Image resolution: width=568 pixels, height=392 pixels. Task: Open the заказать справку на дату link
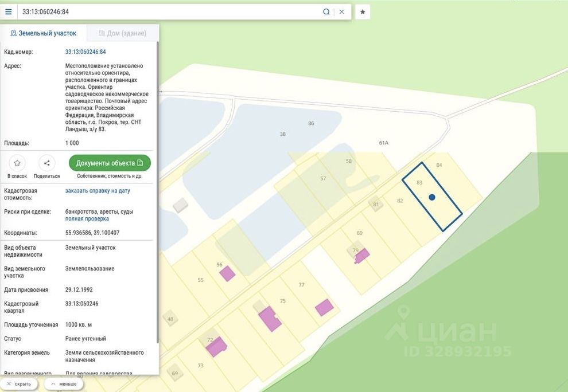pyautogui.click(x=98, y=191)
